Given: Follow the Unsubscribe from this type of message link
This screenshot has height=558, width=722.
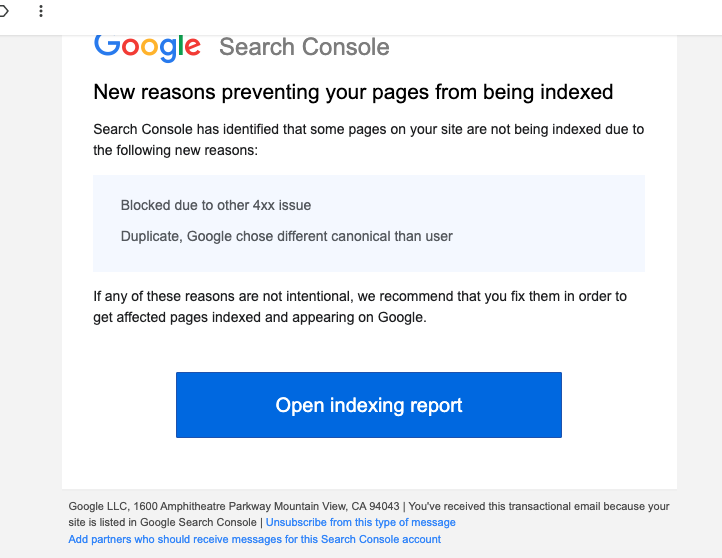Looking at the screenshot, I should coord(360,522).
